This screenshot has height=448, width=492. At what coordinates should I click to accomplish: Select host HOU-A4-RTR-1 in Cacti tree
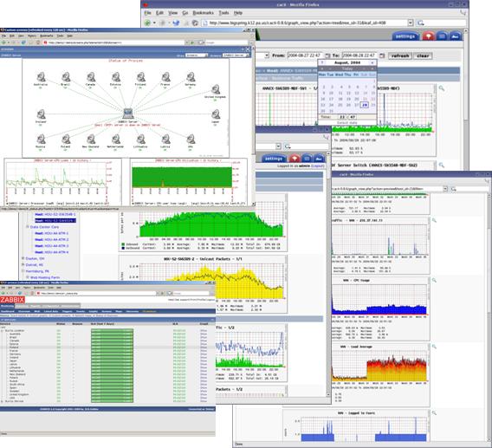tap(51, 233)
